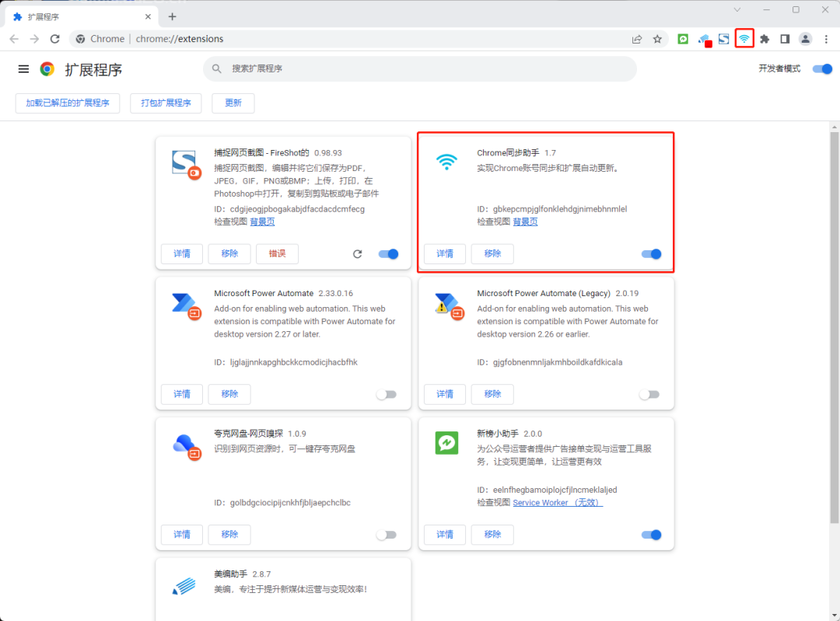840x621 pixels.
Task: Click the 夸克网盘-网页嗅探 card icon
Action: click(x=187, y=446)
